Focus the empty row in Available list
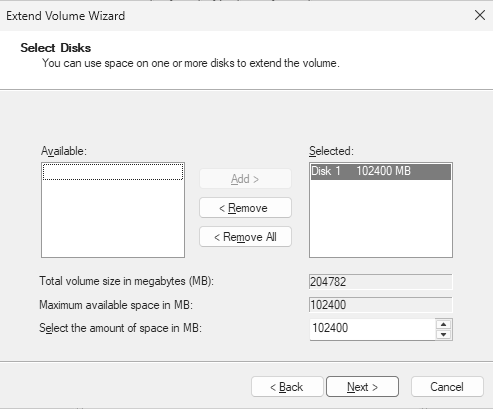This screenshot has height=409, width=493. coord(113,172)
